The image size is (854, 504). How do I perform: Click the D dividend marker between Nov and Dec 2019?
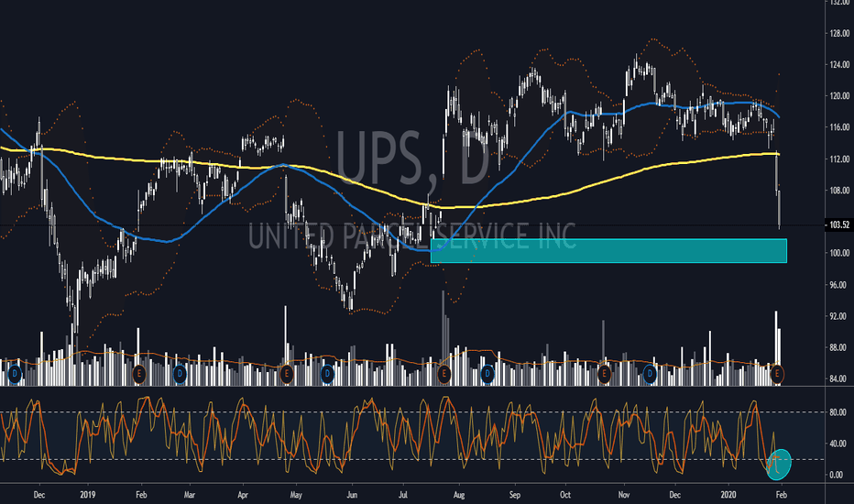click(650, 374)
